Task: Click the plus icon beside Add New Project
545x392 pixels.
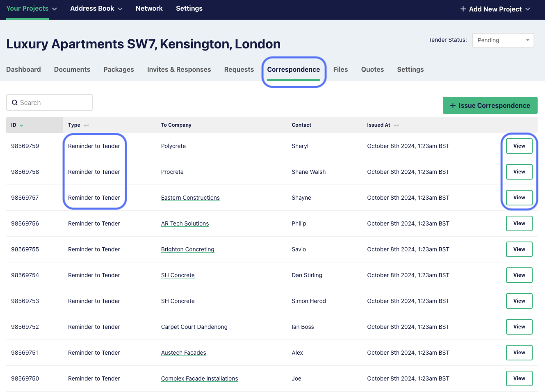Action: tap(463, 9)
